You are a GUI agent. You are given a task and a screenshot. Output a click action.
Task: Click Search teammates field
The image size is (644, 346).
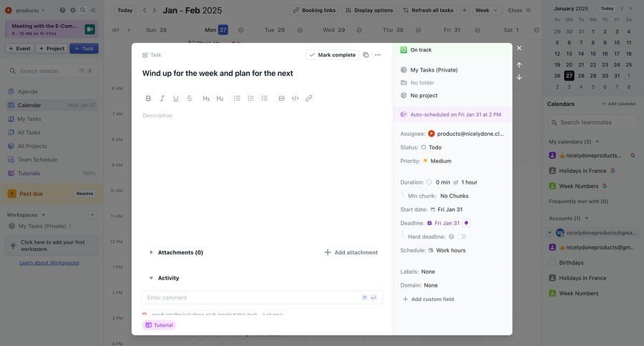592,122
